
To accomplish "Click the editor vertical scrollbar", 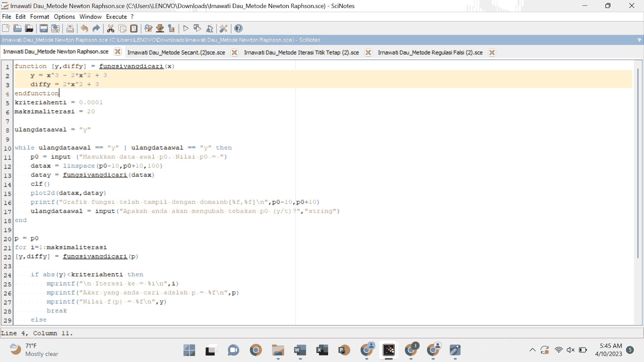I will tap(638, 163).
